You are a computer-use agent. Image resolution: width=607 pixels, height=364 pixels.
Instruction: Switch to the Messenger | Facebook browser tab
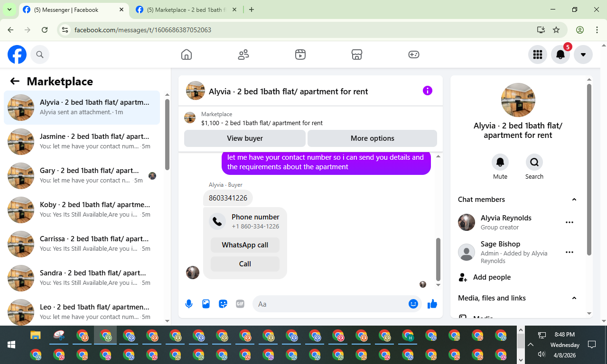[x=75, y=9]
